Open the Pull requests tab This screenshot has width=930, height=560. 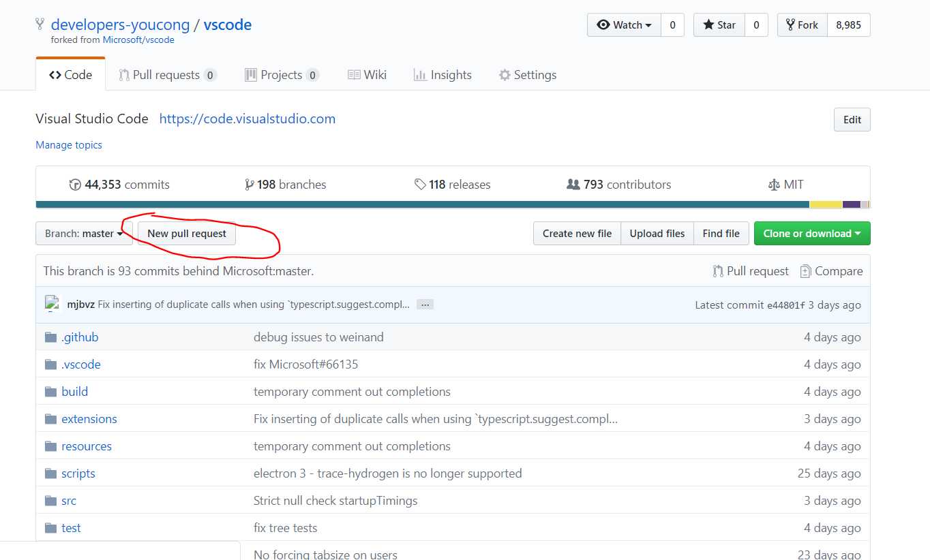tap(168, 75)
